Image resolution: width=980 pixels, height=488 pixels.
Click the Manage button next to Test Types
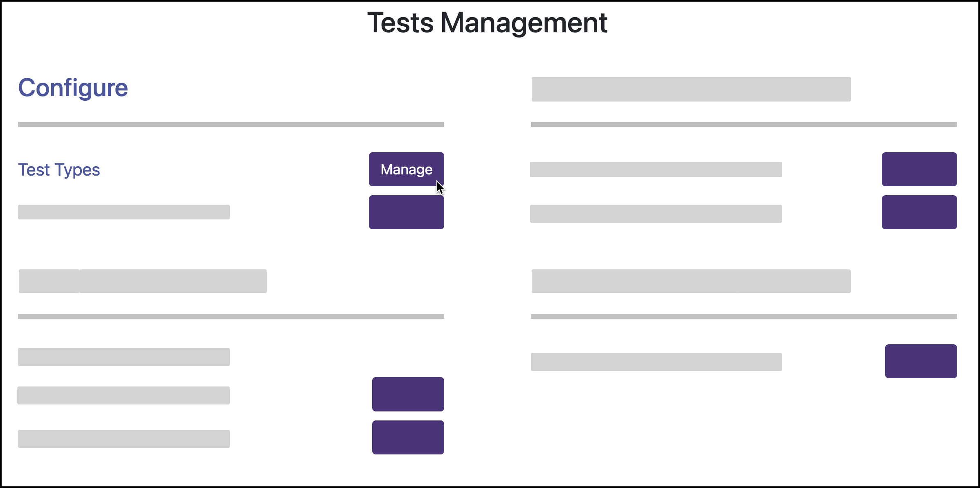pos(406,169)
